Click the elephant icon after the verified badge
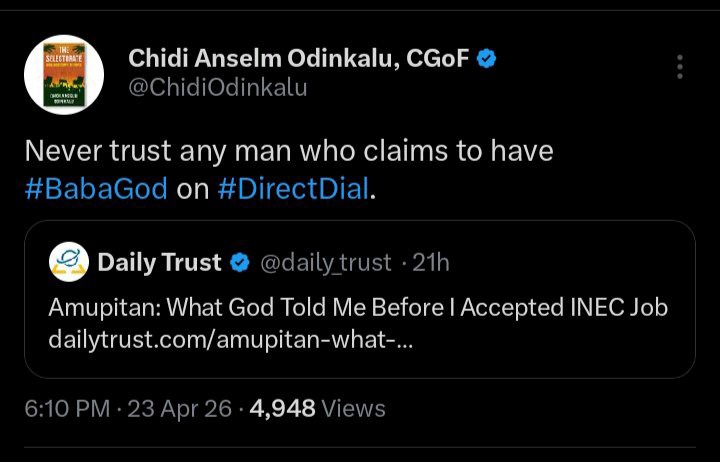Image resolution: width=720 pixels, height=462 pixels. 512,59
